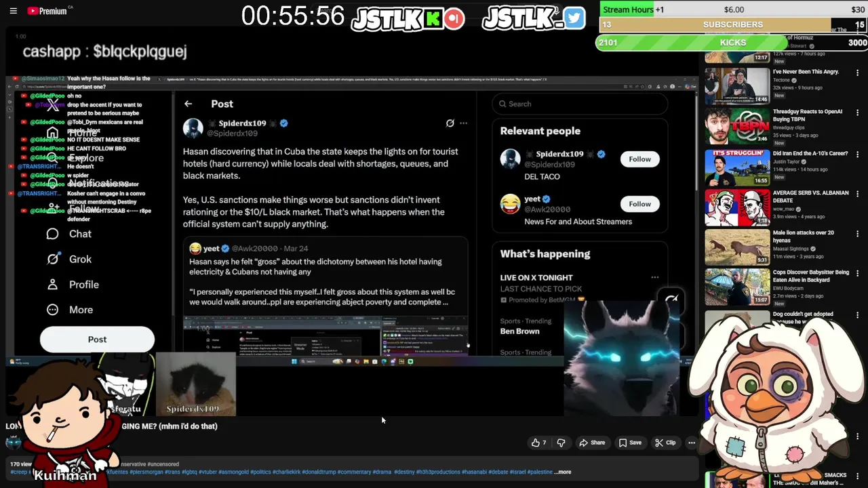
Task: Click the Save button
Action: coord(631,443)
